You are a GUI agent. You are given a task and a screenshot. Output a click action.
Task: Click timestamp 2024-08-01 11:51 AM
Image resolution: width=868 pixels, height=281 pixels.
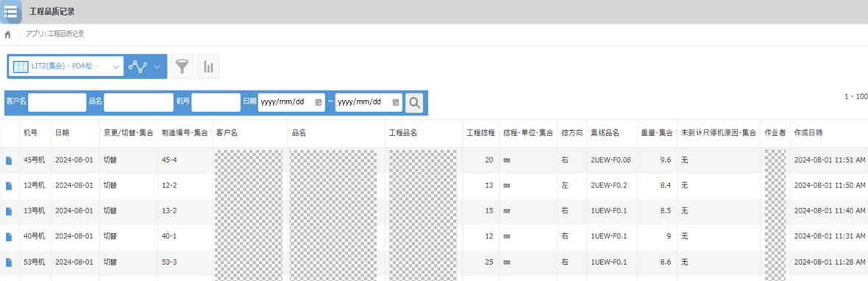coord(830,160)
